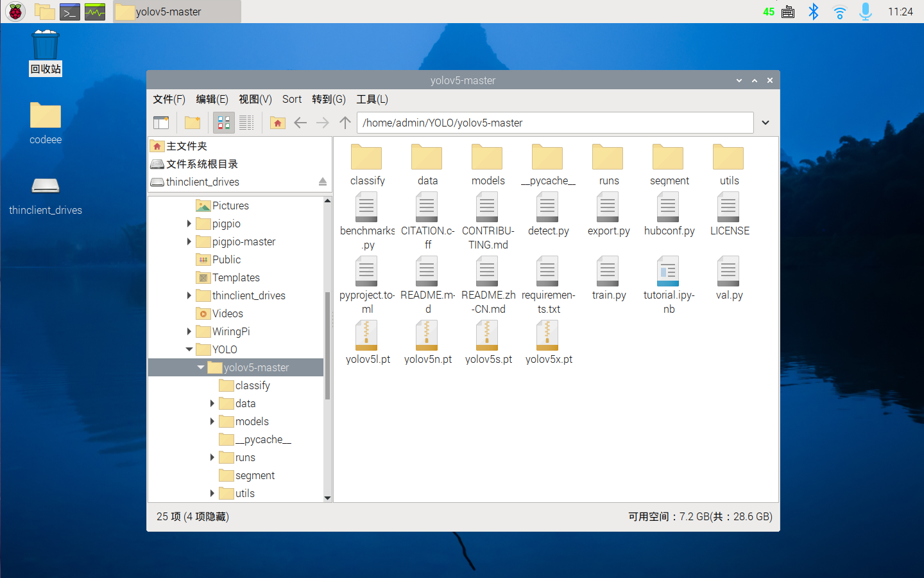Collapse the yolov5-master tree folder
The width and height of the screenshot is (924, 578).
click(200, 367)
